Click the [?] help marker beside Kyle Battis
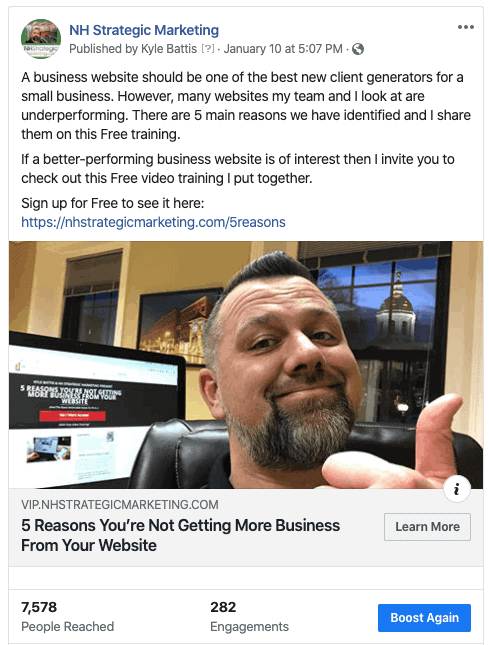The height and width of the screenshot is (645, 489). (208, 49)
